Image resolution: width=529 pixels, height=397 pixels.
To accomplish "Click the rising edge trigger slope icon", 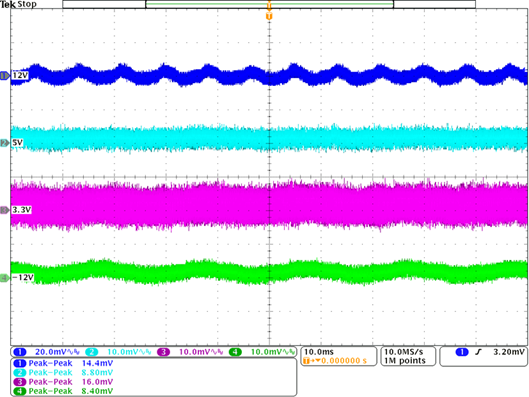I will point(478,352).
